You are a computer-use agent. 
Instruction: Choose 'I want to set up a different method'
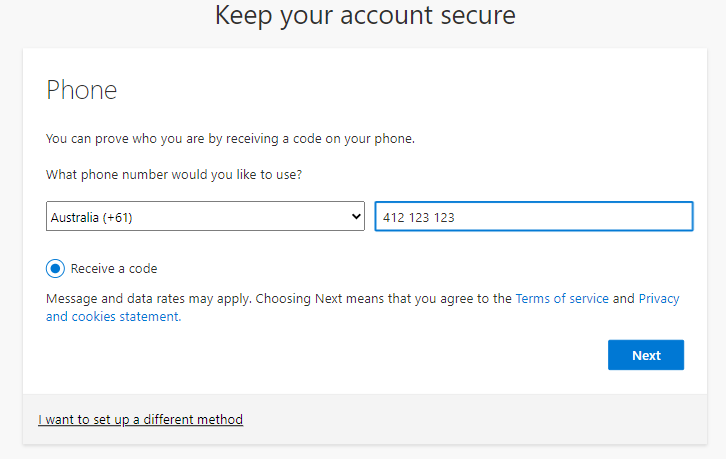tap(140, 419)
